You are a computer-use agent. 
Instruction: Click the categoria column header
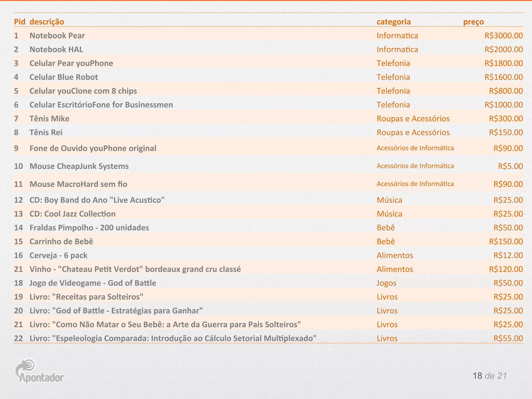tap(394, 22)
